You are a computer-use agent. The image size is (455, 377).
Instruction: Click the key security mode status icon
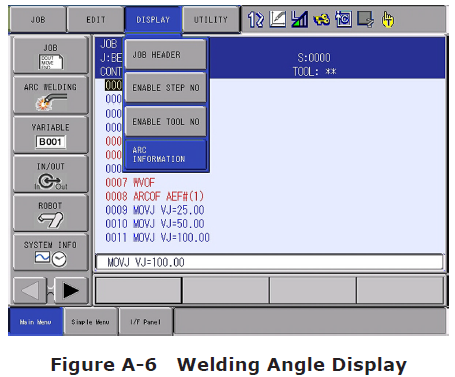click(321, 20)
